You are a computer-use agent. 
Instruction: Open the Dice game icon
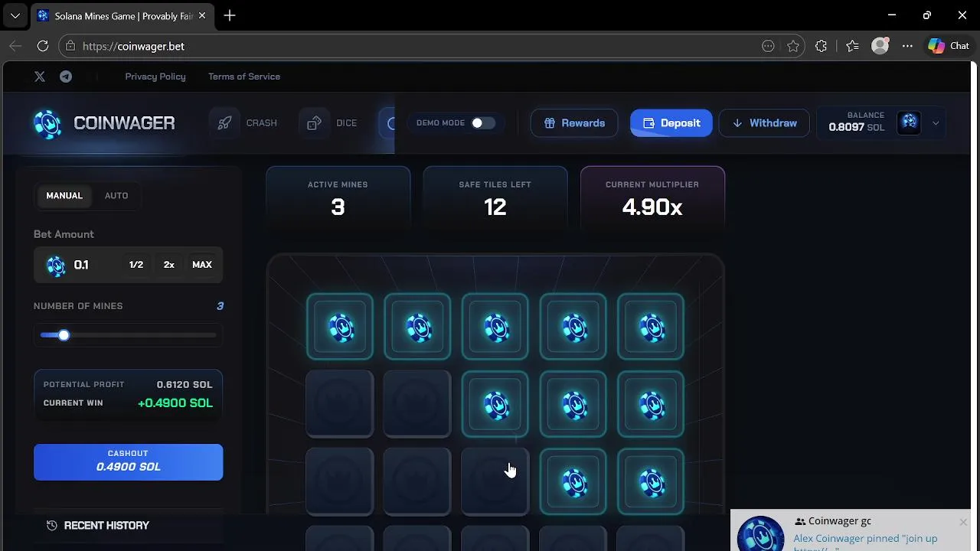(x=314, y=123)
